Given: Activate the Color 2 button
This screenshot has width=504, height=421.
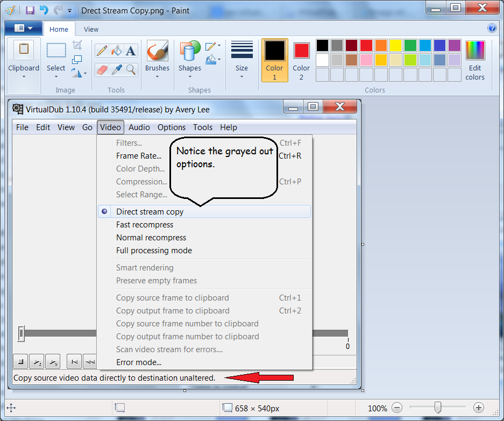Looking at the screenshot, I should coord(301,60).
